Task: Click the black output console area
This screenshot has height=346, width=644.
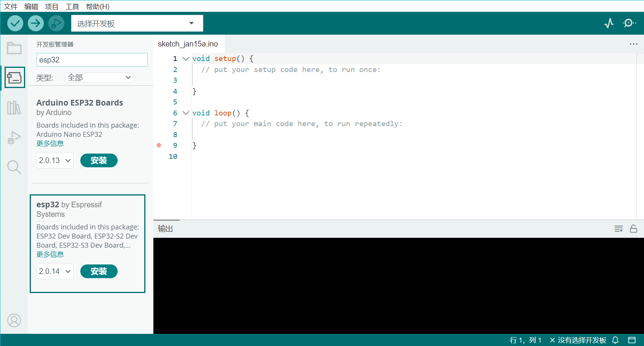Action: click(x=399, y=286)
